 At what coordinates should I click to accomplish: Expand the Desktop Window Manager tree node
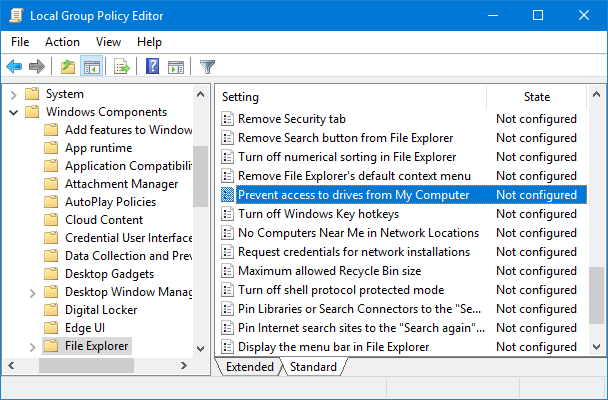tap(33, 292)
